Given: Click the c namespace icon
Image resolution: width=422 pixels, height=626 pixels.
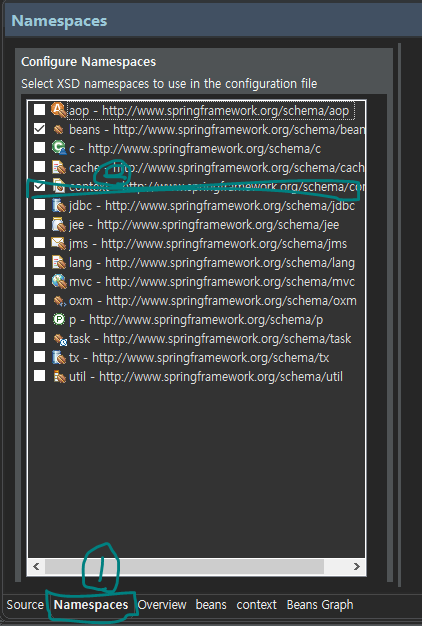Looking at the screenshot, I should point(58,148).
